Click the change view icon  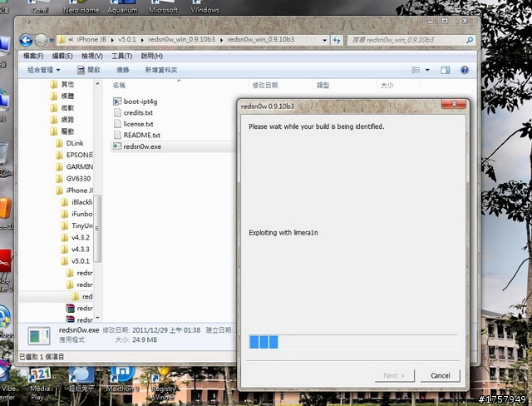point(416,70)
